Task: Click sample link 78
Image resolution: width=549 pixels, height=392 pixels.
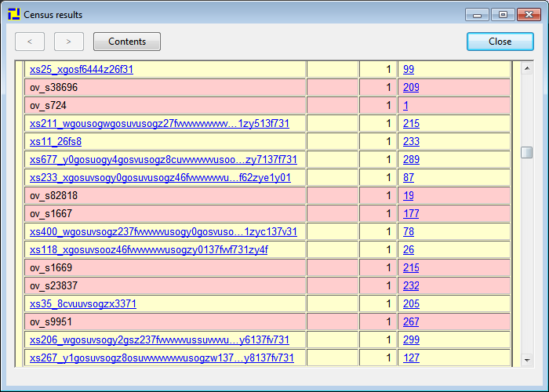Action: point(409,232)
